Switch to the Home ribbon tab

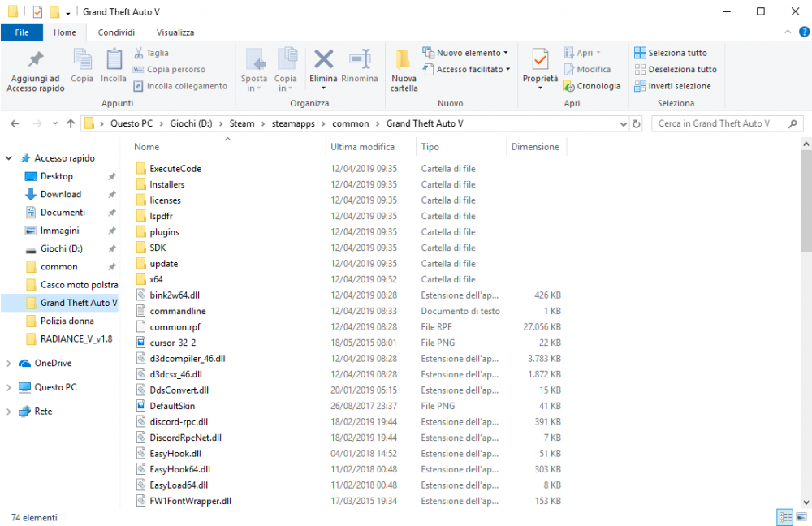[x=65, y=32]
